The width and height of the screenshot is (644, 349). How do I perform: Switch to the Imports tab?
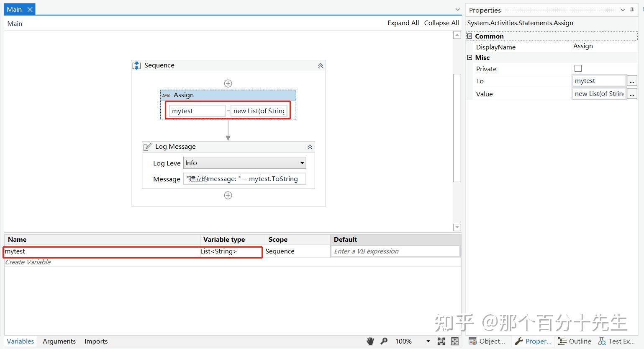[x=96, y=341]
